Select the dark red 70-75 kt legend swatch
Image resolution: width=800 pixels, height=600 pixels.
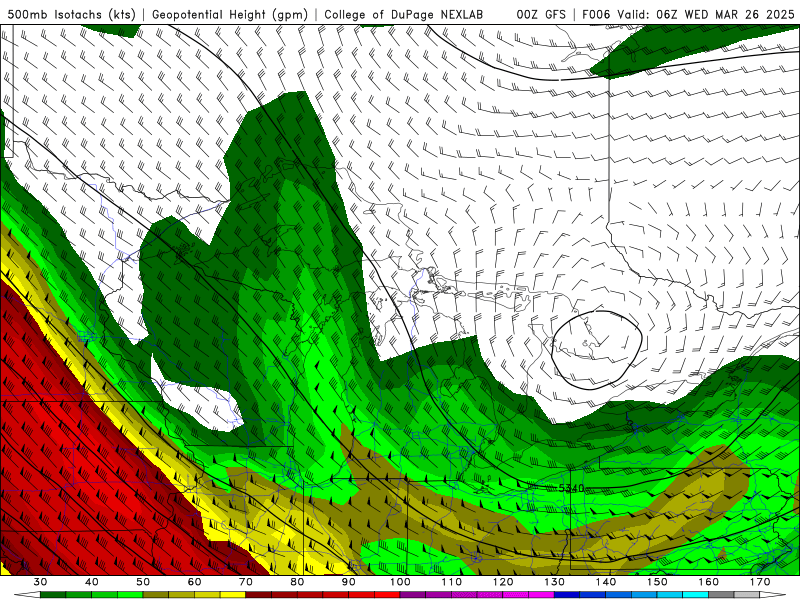tap(259, 595)
